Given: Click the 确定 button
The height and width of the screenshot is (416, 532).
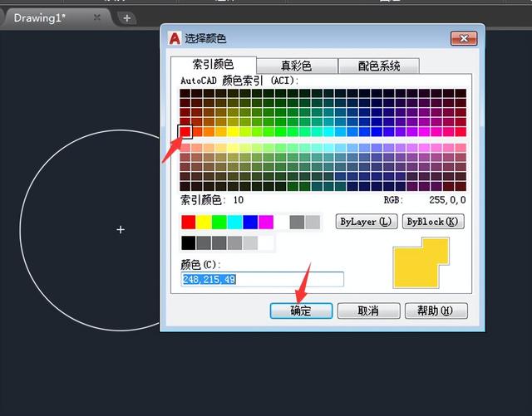Looking at the screenshot, I should pos(301,311).
